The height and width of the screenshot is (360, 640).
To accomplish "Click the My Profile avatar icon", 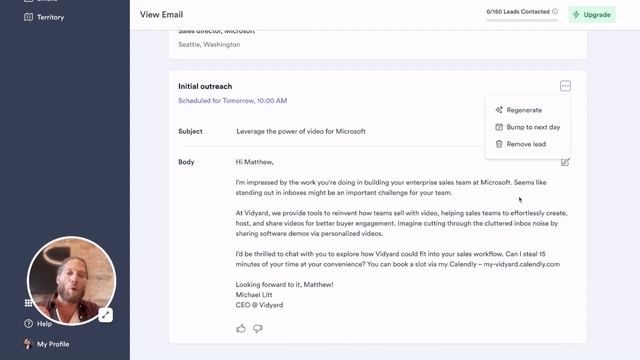I will pos(28,344).
